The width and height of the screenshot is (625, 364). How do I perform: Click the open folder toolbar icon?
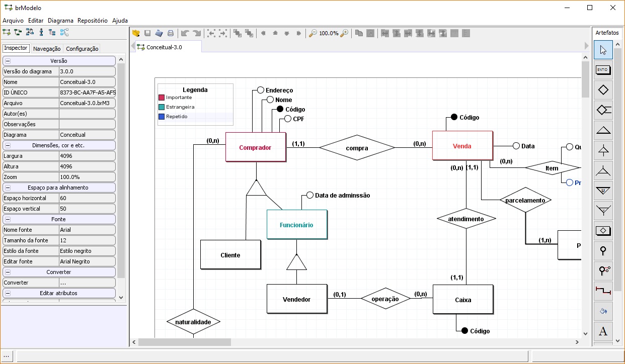click(x=136, y=33)
